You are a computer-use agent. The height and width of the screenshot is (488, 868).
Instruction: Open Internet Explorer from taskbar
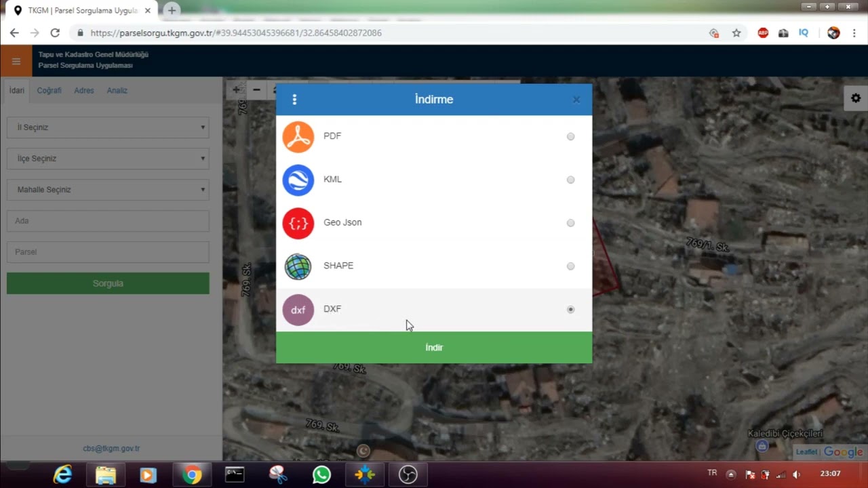point(63,475)
